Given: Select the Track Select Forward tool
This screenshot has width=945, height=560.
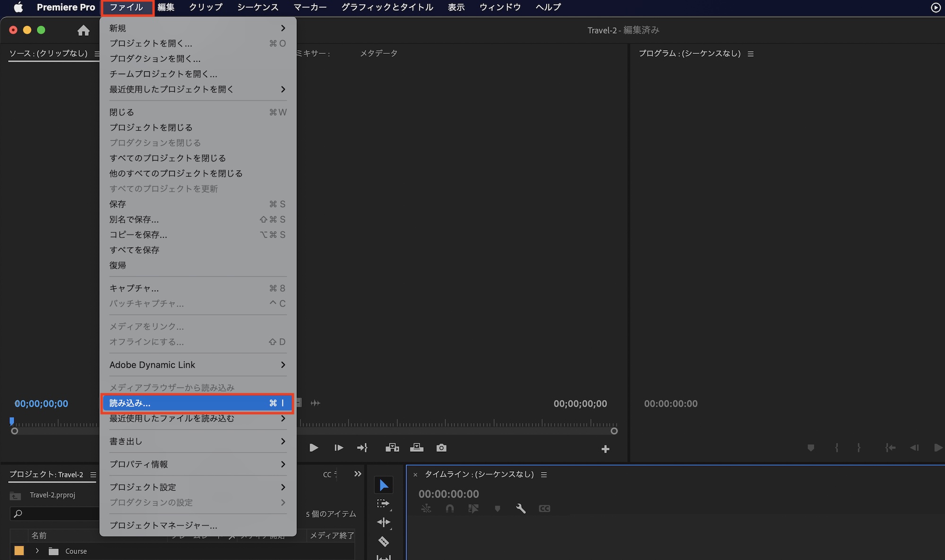Looking at the screenshot, I should click(x=383, y=503).
